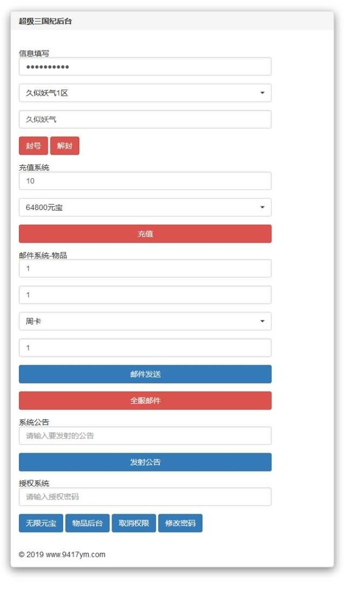Click the masked password field under 信息填写
Image resolution: width=364 pixels, height=589 pixels.
[145, 66]
